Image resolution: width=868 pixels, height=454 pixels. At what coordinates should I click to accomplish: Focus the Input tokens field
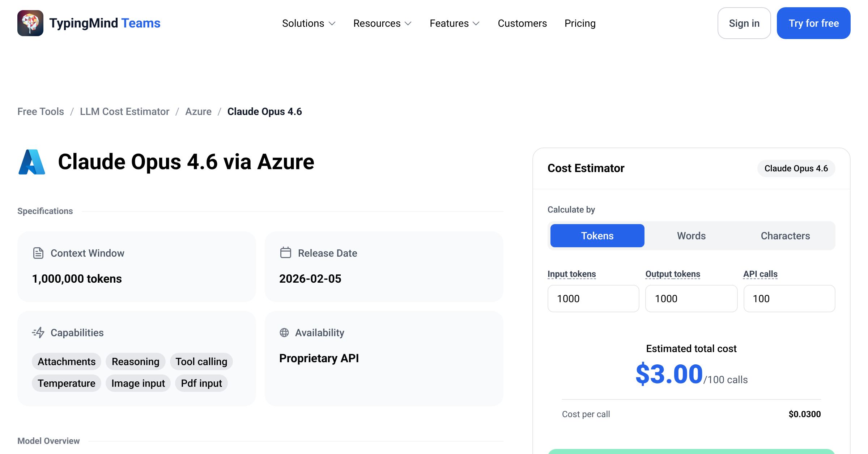click(x=593, y=299)
